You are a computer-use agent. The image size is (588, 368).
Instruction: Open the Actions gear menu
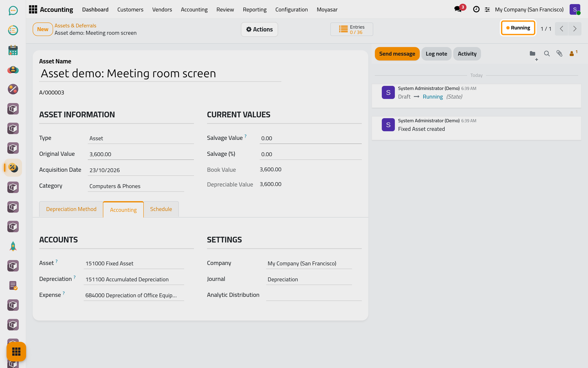259,29
